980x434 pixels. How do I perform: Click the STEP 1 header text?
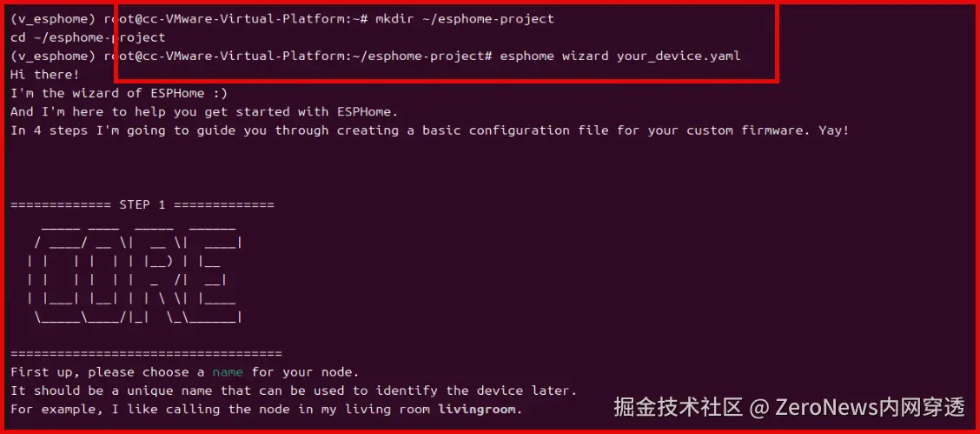point(142,204)
